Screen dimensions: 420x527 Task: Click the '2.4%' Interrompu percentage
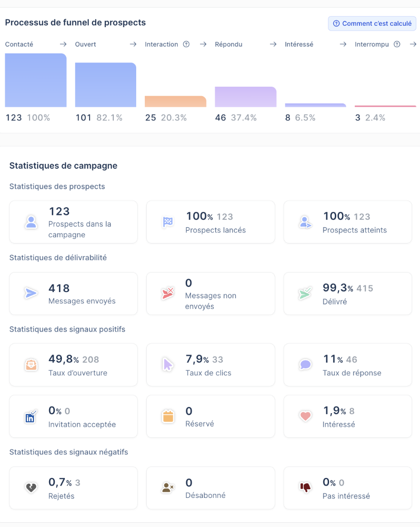pyautogui.click(x=375, y=118)
